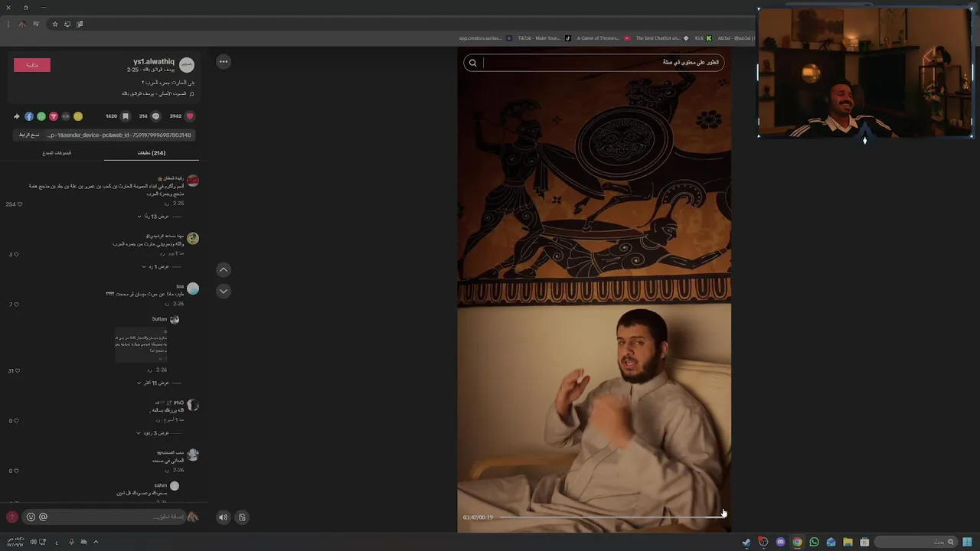Open File Explorer folder from the taskbar
980x551 pixels.
click(848, 542)
